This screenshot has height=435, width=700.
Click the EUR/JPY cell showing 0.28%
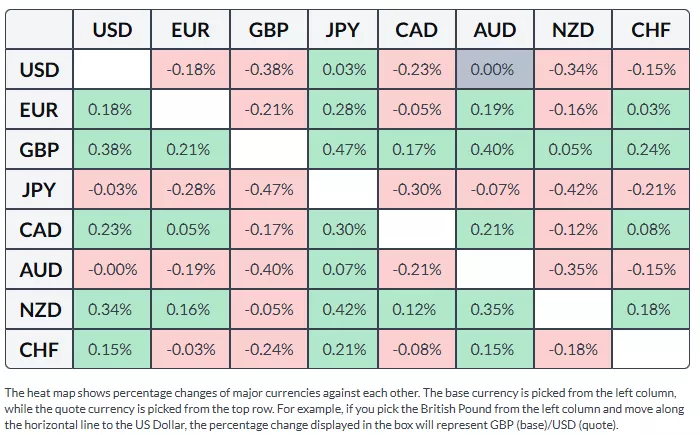[343, 110]
